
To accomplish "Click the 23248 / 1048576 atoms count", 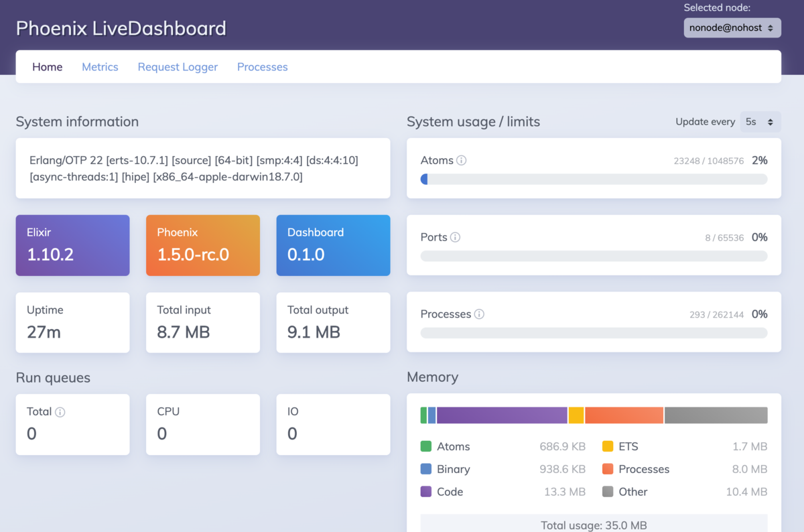I will (709, 161).
